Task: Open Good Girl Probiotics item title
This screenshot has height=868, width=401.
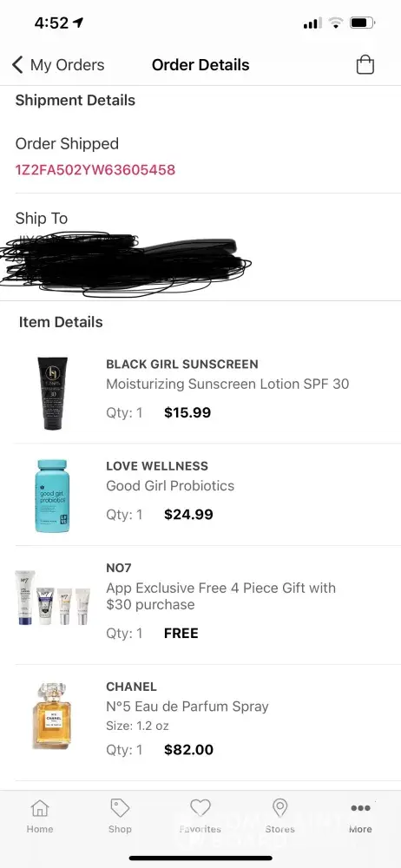Action: click(x=170, y=485)
